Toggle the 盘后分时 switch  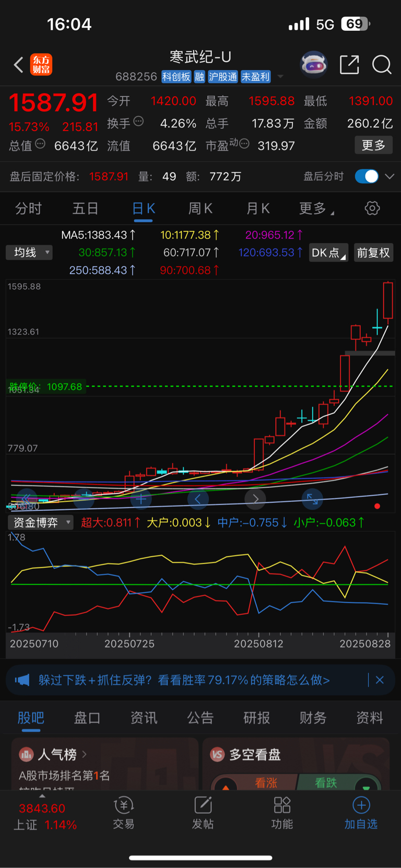pos(367,177)
